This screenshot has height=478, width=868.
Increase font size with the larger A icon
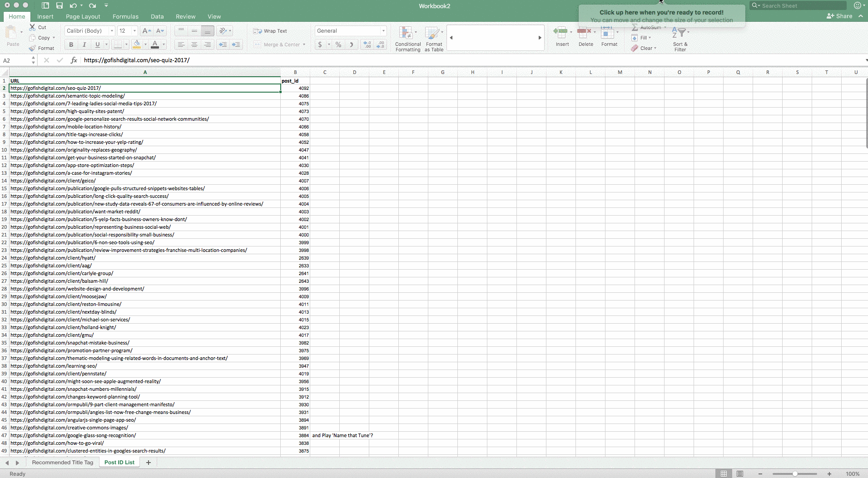pos(146,31)
